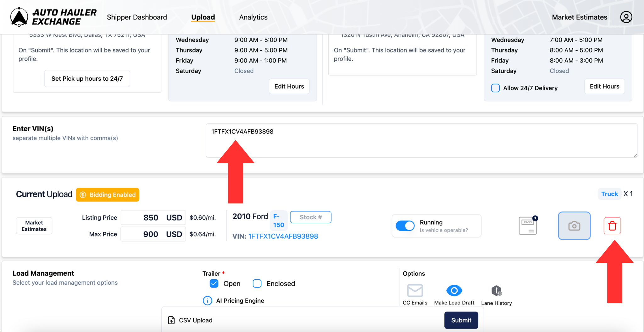Switch to the Analytics tab
644x332 pixels.
pyautogui.click(x=253, y=17)
